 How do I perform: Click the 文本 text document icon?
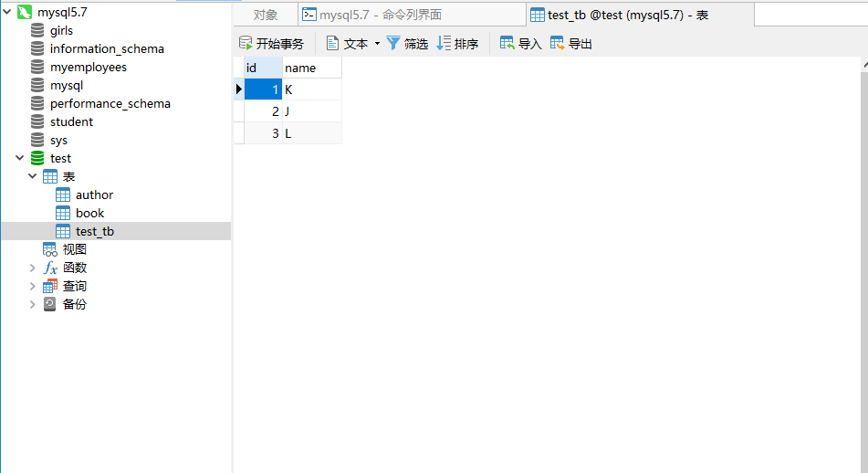(332, 43)
